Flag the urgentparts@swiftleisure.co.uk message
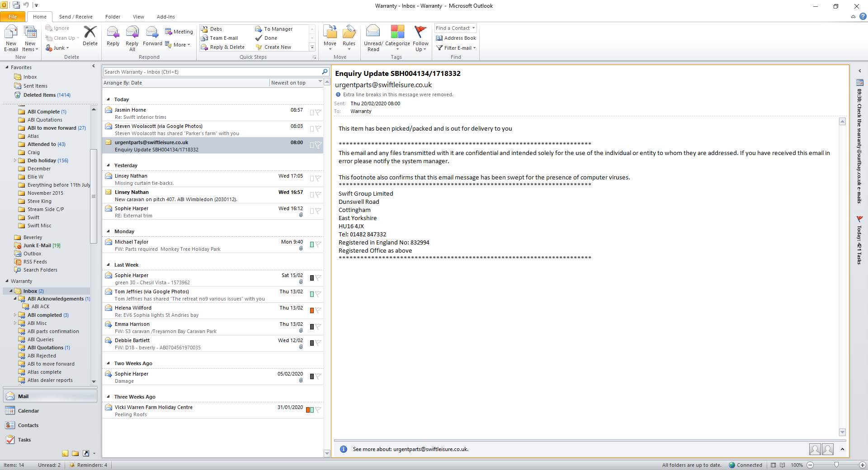Image resolution: width=868 pixels, height=470 pixels. (x=318, y=145)
